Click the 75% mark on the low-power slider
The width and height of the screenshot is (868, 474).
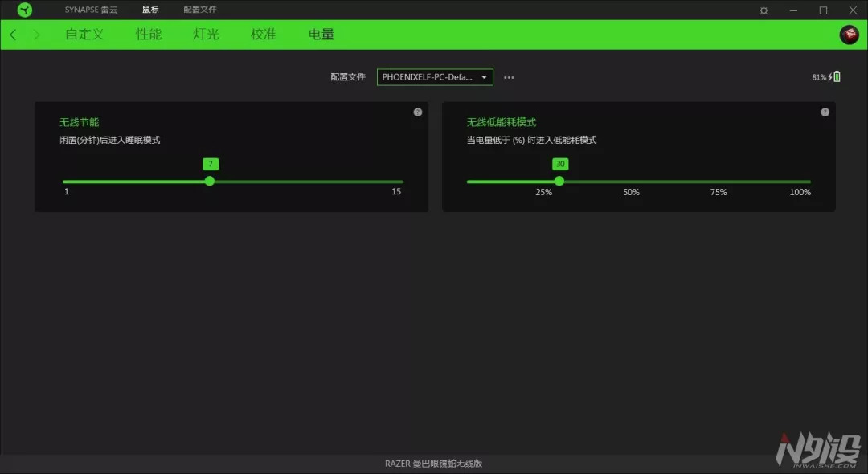tap(719, 192)
